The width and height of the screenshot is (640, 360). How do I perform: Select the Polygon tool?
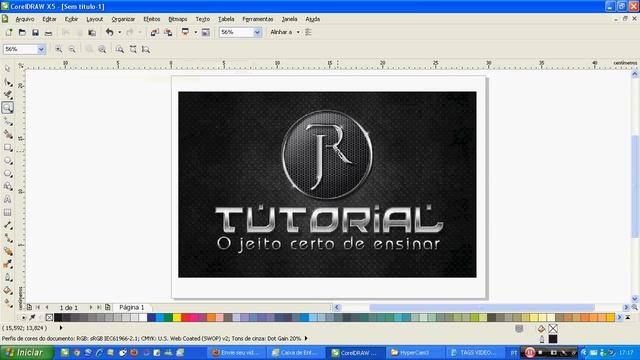7,173
